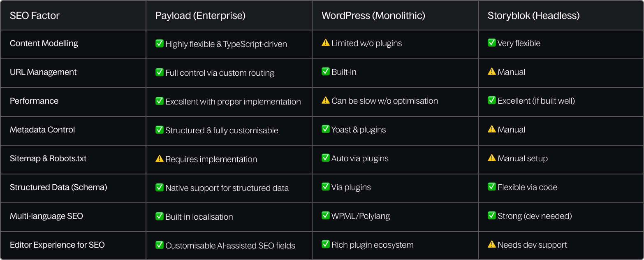644x260 pixels.
Task: Click green check beside Flexible via code
Action: (492, 186)
